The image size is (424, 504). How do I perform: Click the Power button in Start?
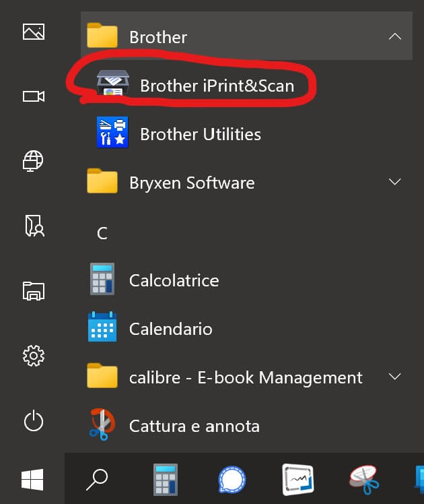click(x=33, y=420)
